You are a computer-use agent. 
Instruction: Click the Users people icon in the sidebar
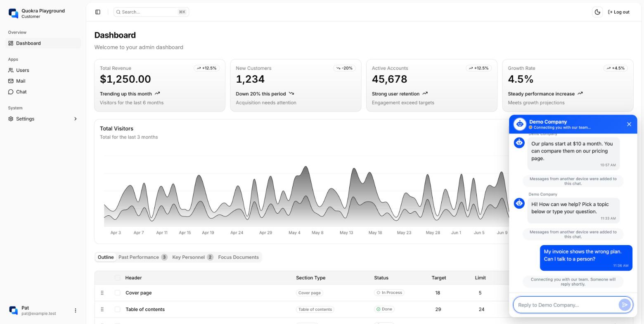pyautogui.click(x=11, y=70)
